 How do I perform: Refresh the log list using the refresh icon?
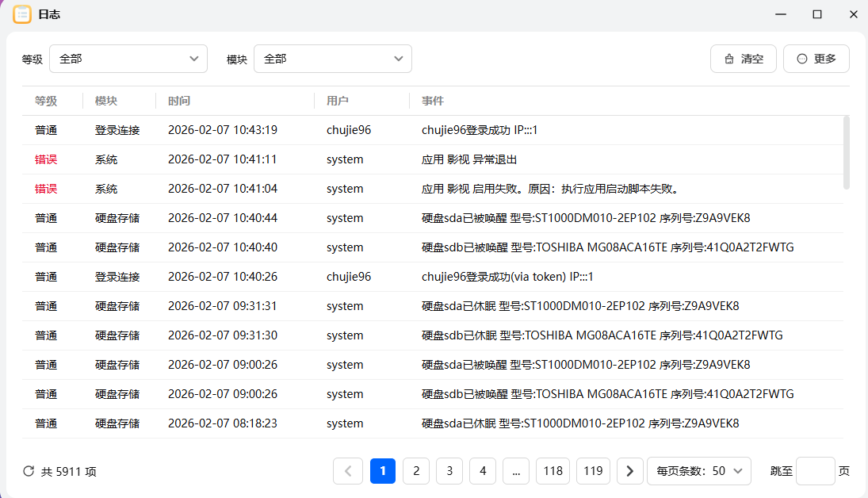point(29,470)
